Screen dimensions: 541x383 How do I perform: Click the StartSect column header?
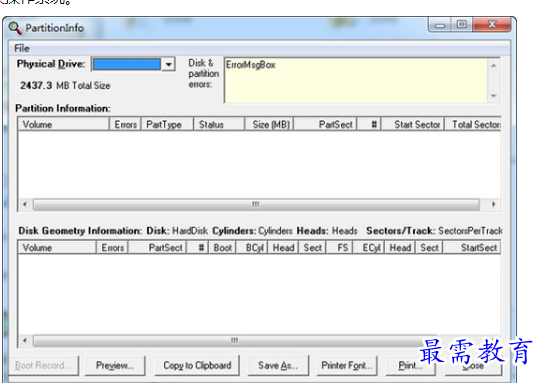click(472, 248)
